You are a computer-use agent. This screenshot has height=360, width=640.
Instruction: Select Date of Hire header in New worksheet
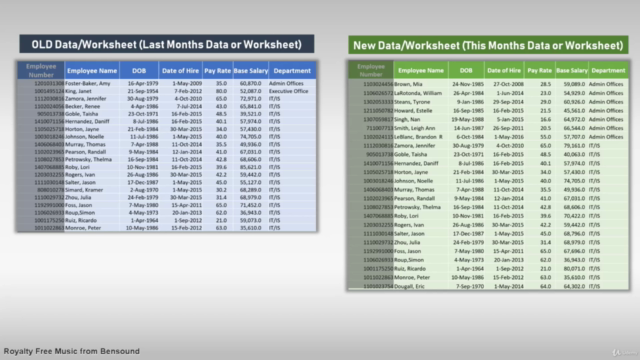pos(504,70)
